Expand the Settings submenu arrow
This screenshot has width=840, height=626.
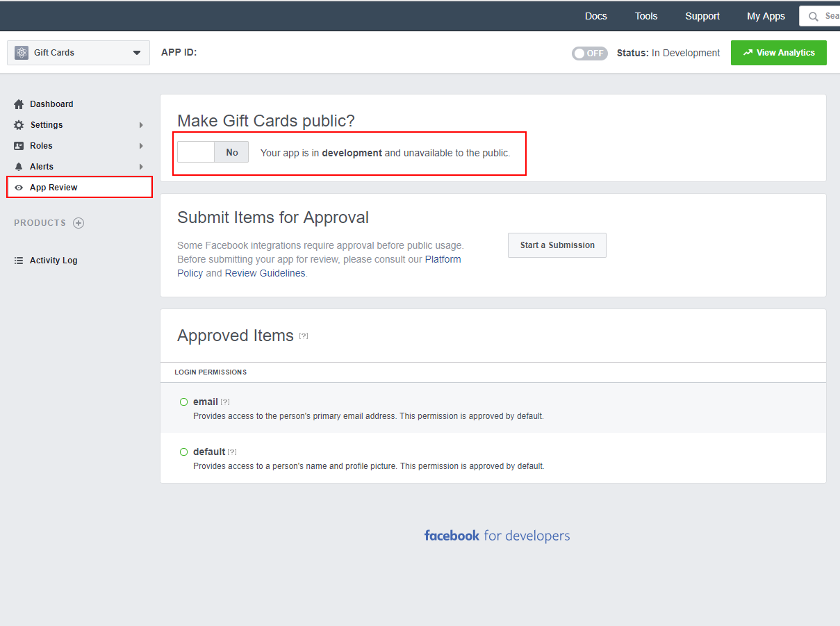coord(141,125)
